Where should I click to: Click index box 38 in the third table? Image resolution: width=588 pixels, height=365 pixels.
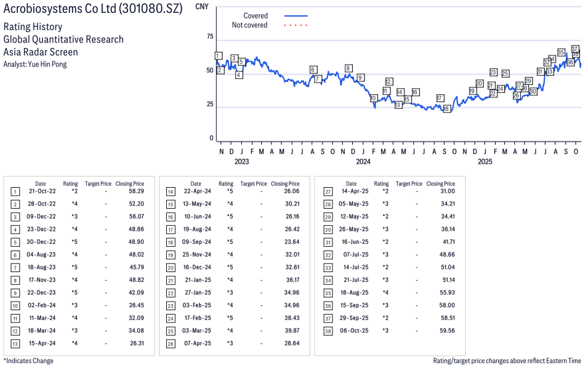tap(328, 331)
